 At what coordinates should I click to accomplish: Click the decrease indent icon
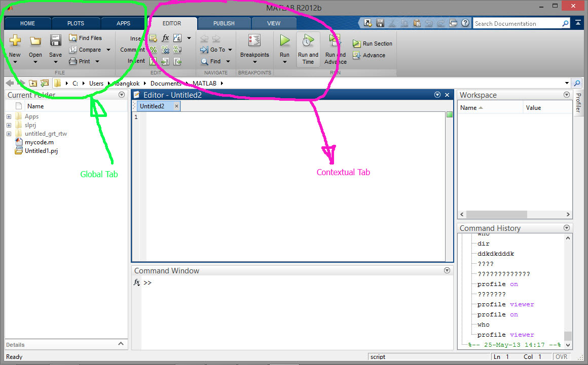coord(177,61)
